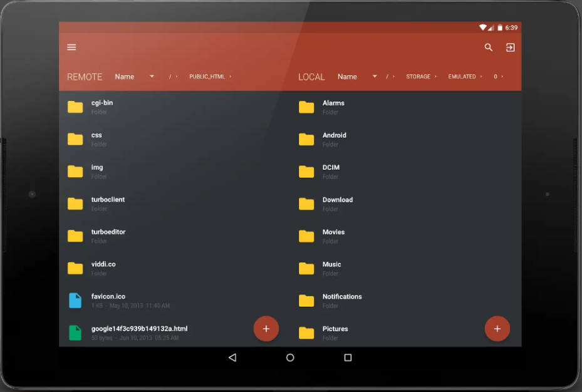The width and height of the screenshot is (582, 392).
Task: Select the favicon.ico blue file icon
Action: [75, 301]
